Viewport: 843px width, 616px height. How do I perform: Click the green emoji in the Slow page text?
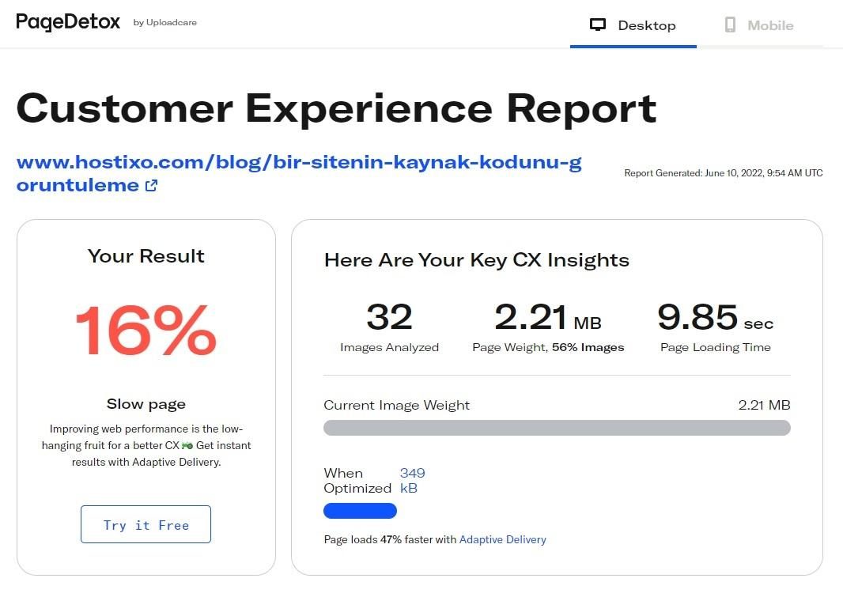click(187, 445)
